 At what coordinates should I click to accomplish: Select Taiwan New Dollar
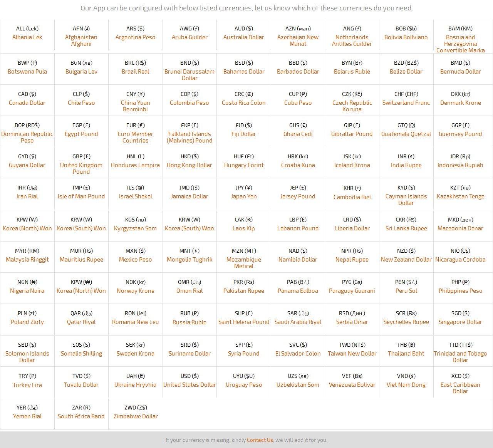(x=352, y=354)
